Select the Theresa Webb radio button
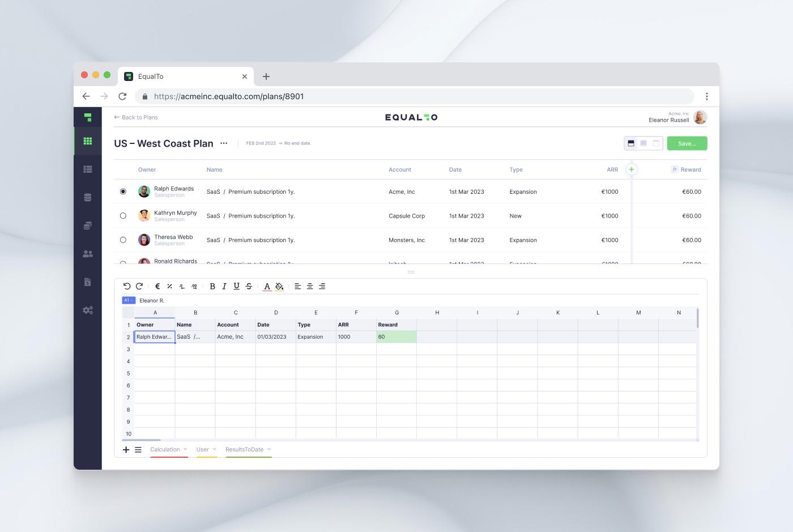 point(123,240)
